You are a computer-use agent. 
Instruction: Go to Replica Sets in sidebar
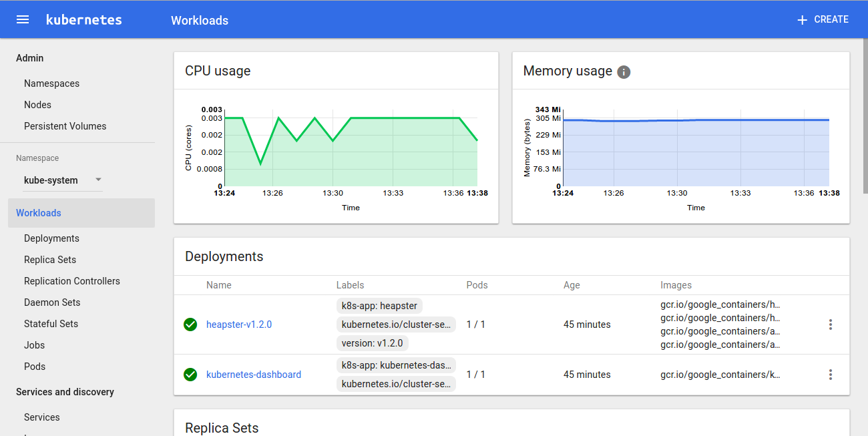point(50,260)
